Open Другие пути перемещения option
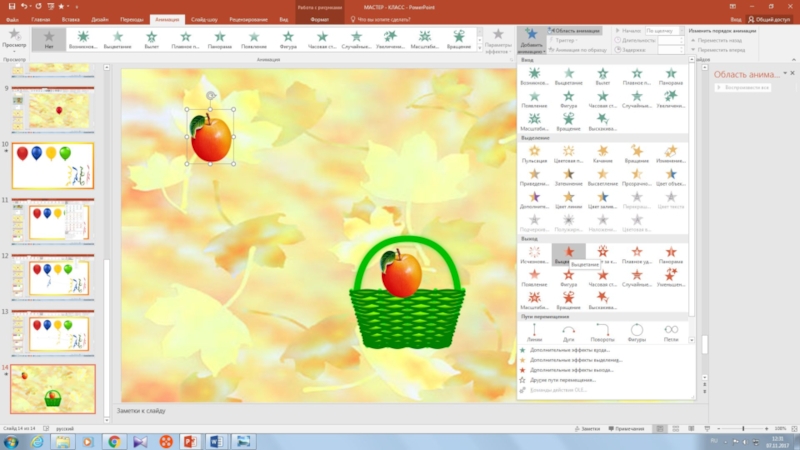The height and width of the screenshot is (450, 800). coord(565,380)
